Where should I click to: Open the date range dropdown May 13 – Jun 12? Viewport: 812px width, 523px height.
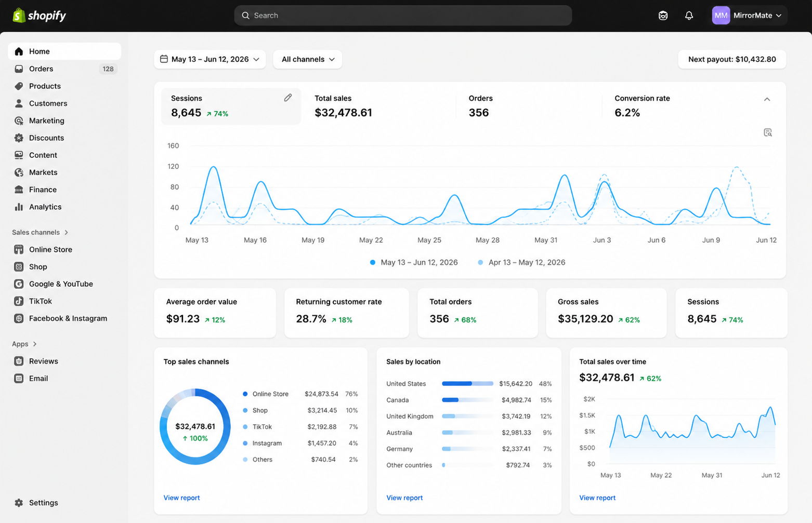(x=210, y=59)
